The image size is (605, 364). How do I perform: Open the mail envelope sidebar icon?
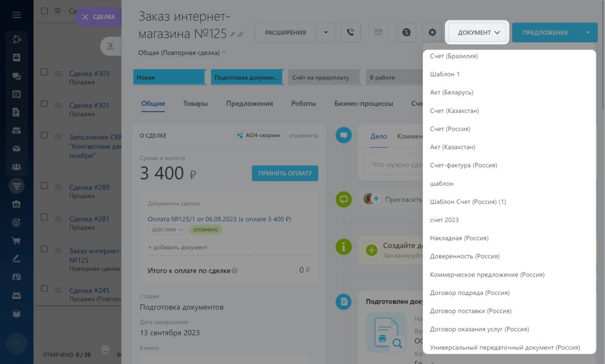(x=17, y=148)
